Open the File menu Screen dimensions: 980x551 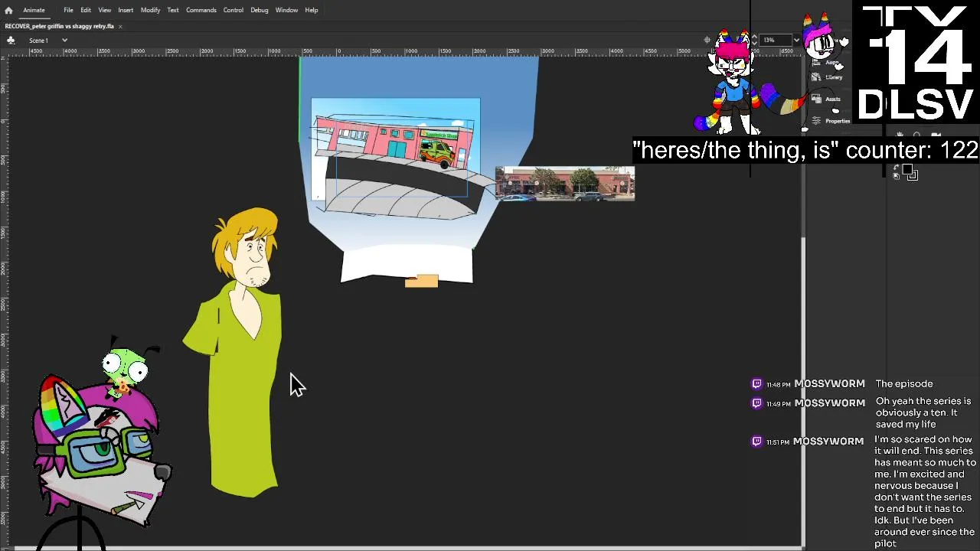pyautogui.click(x=68, y=10)
